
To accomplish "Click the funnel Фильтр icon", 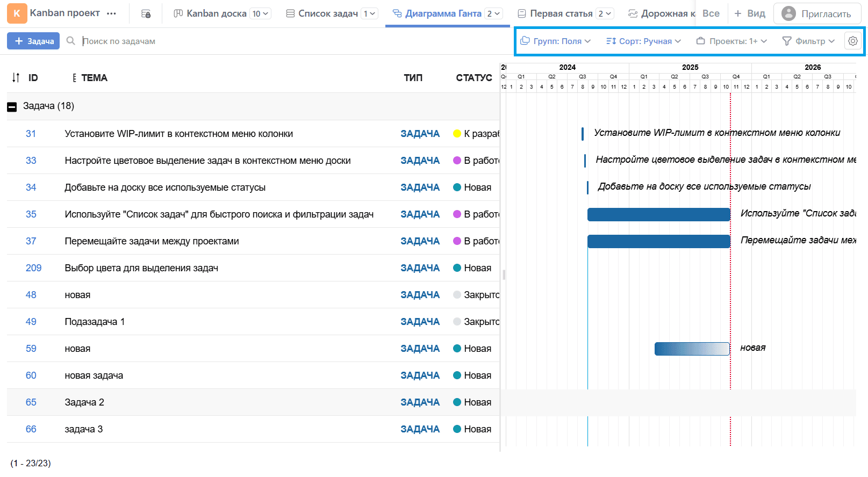I will 786,41.
